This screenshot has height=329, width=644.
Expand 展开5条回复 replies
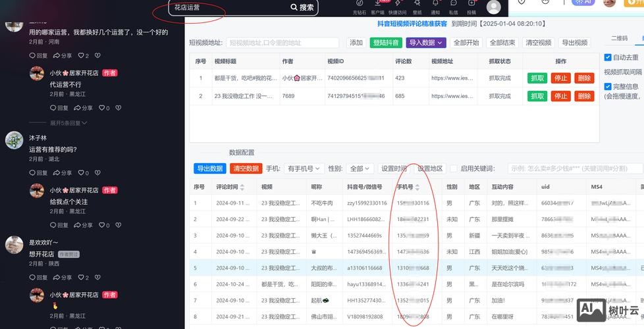pyautogui.click(x=68, y=123)
